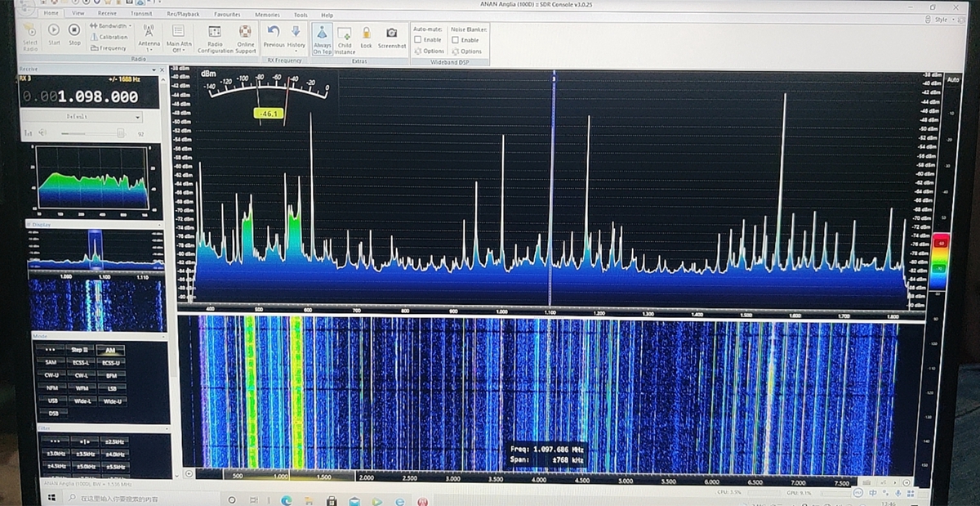Image resolution: width=980 pixels, height=506 pixels.
Task: Select DSB mode
Action: [53, 413]
